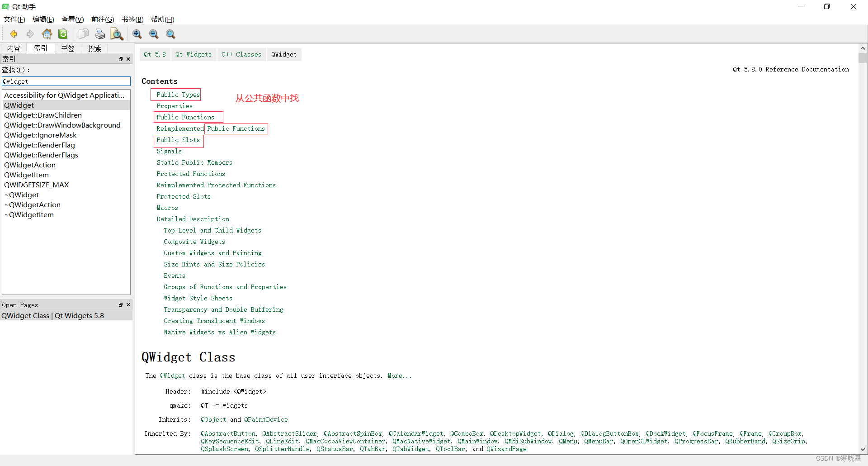Viewport: 868px width, 466px height.
Task: Click the scrollbar down arrow
Action: 863,450
